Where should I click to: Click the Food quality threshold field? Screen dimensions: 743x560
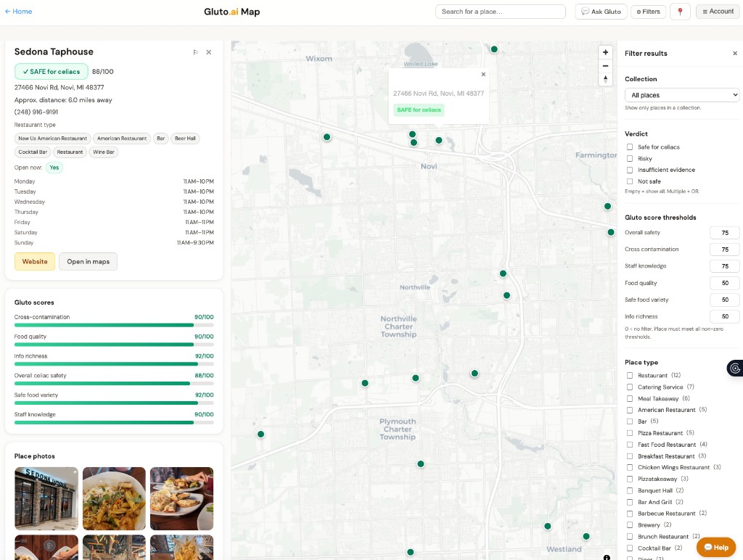(x=725, y=283)
